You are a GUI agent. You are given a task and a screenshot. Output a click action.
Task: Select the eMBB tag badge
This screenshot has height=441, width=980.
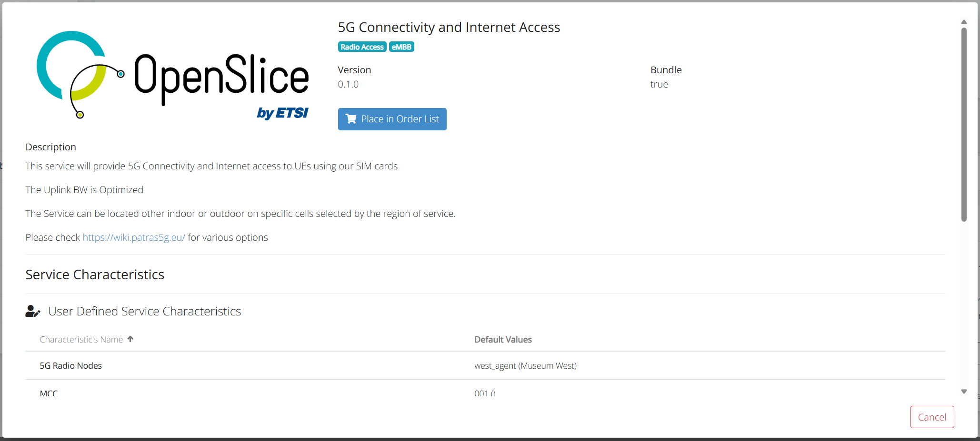[401, 47]
